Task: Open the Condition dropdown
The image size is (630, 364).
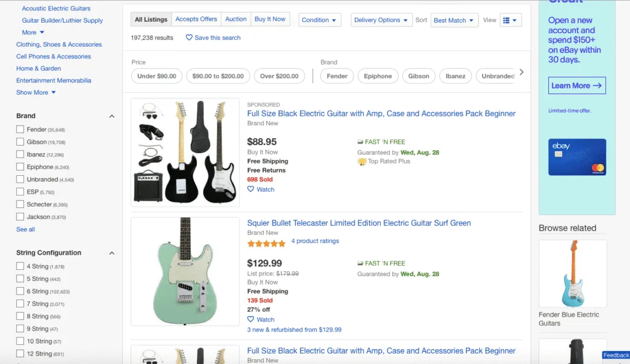Action: coord(319,19)
